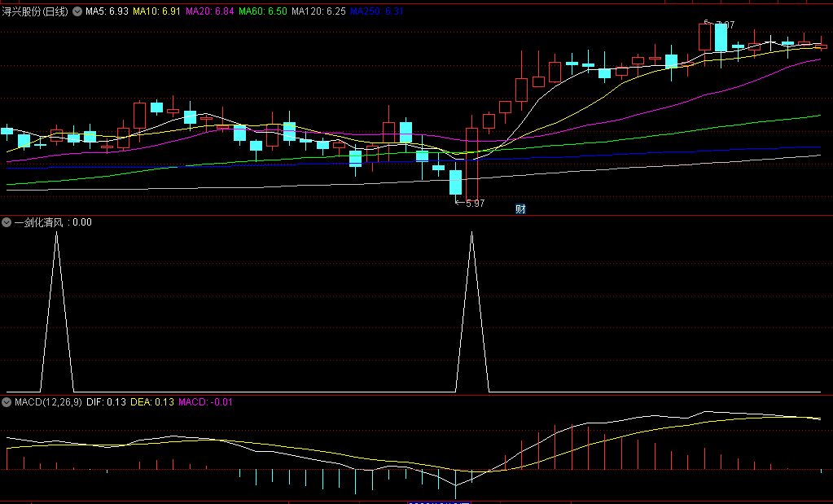This screenshot has width=833, height=504.
Task: Click the yellow MA10: 6.91 label
Action: pos(156,11)
